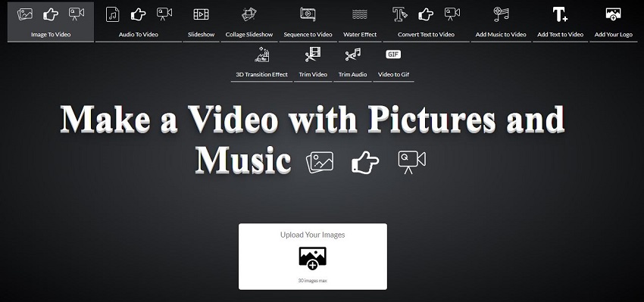644x302 pixels.
Task: Click the pointing hand icon in Audio To Video
Action: [139, 15]
